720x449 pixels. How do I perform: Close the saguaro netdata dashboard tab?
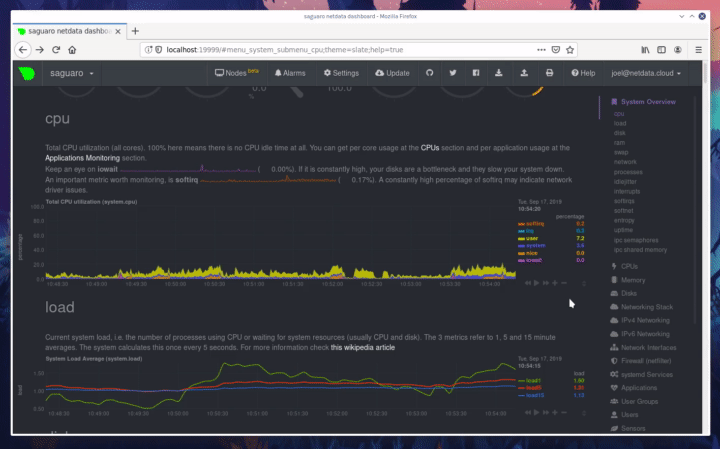[118, 31]
